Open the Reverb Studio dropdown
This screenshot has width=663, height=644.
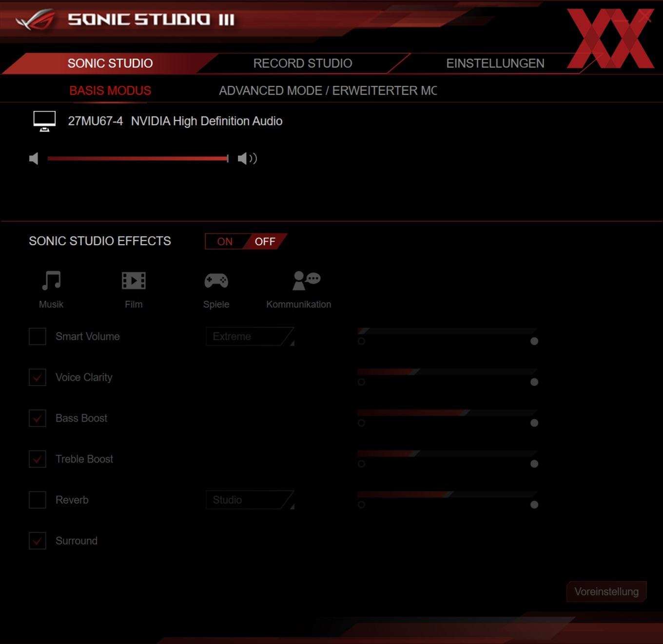click(x=250, y=500)
